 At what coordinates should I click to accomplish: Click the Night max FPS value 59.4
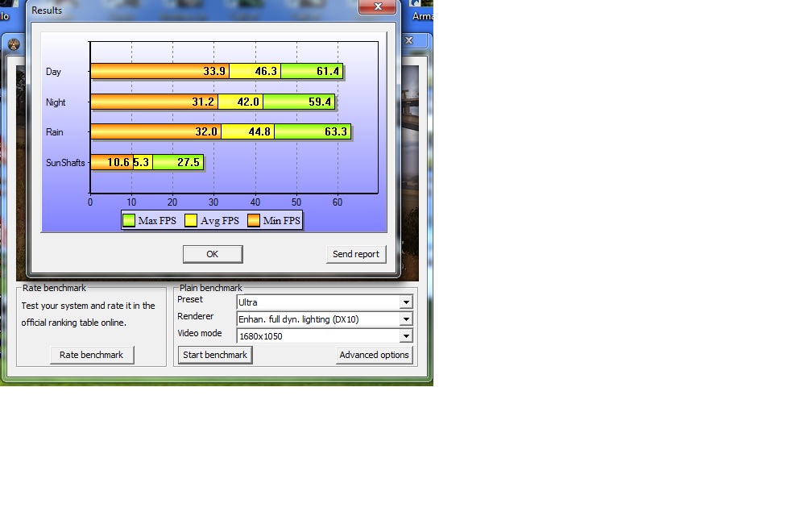(320, 102)
